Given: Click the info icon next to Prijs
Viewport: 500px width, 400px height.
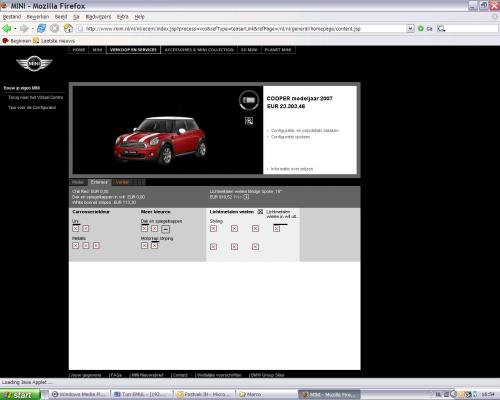Looking at the screenshot, I should (x=246, y=197).
